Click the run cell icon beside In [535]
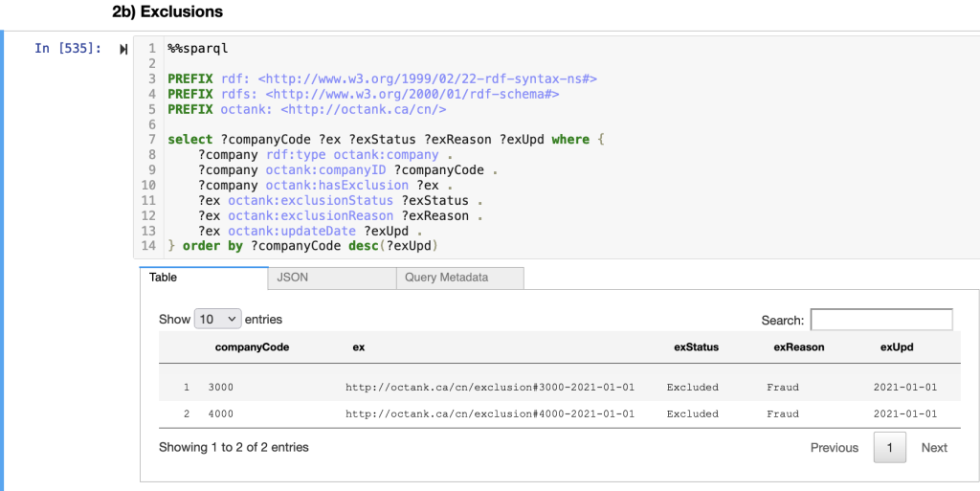980x491 pixels. click(x=123, y=49)
